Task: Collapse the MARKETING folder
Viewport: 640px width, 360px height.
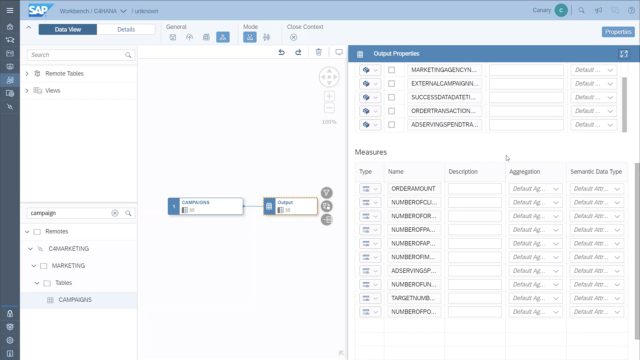Action: coord(34,266)
